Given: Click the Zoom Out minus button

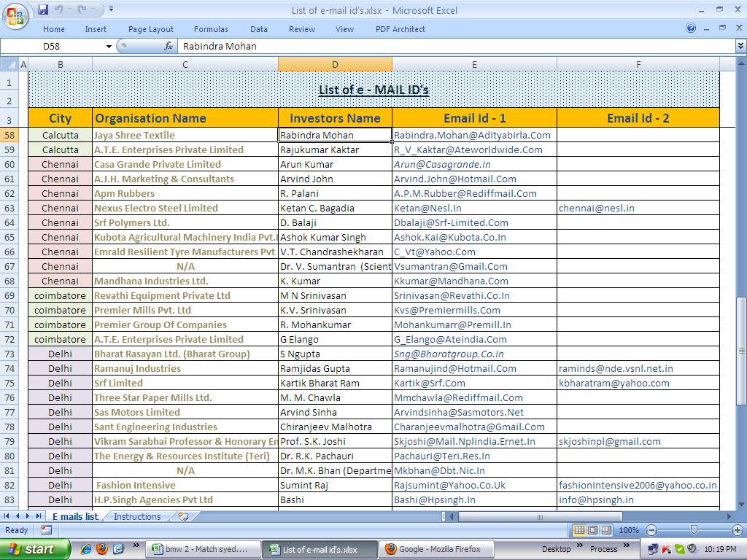Looking at the screenshot, I should 651,530.
